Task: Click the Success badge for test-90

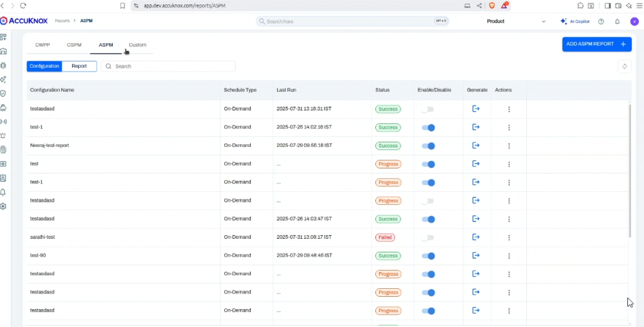Action: (388, 255)
